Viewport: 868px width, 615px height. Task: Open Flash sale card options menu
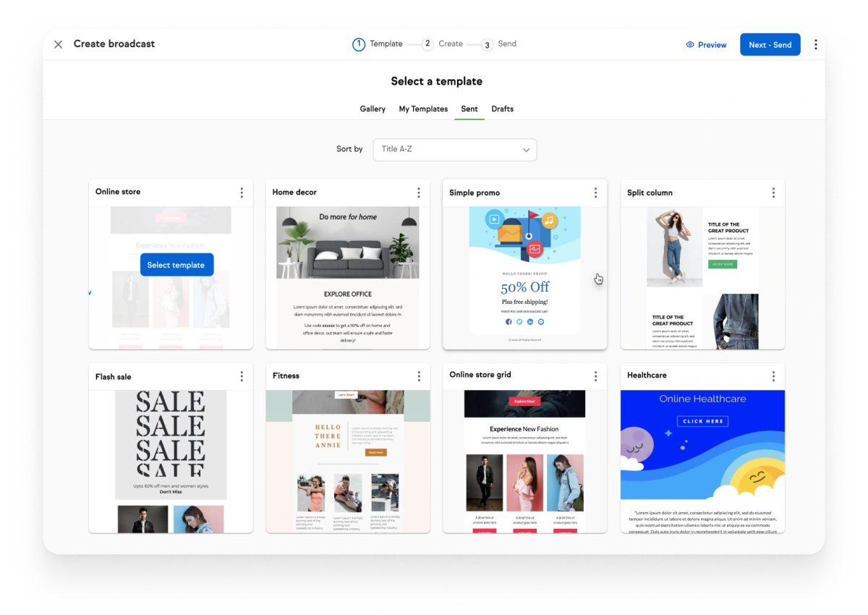coord(242,376)
